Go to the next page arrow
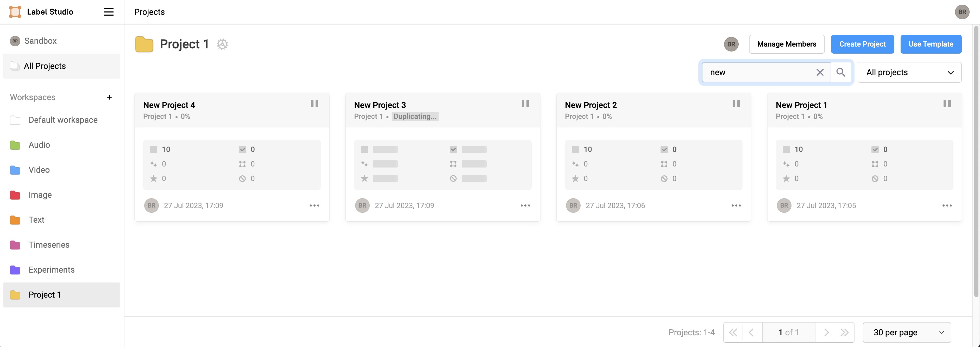 [x=826, y=332]
